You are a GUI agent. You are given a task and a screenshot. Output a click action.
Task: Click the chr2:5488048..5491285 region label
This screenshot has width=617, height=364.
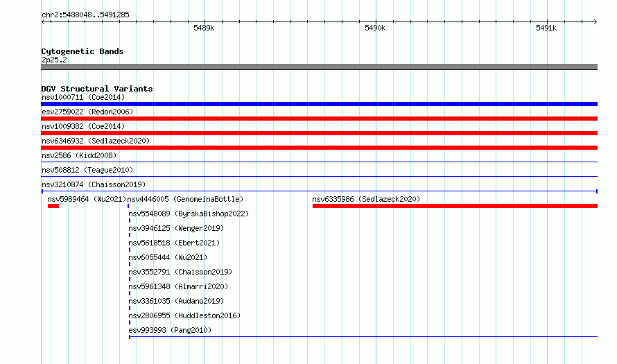click(85, 15)
